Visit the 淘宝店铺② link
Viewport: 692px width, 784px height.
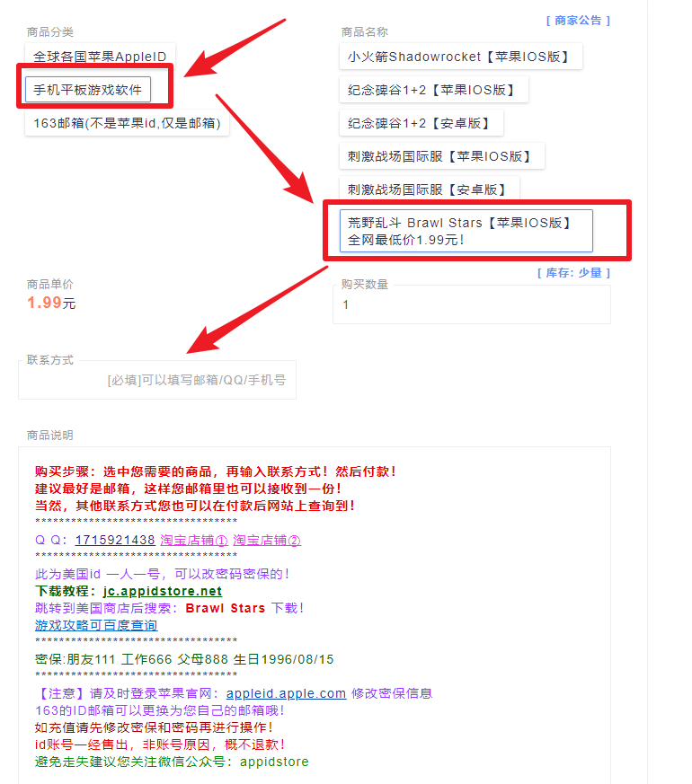267,541
